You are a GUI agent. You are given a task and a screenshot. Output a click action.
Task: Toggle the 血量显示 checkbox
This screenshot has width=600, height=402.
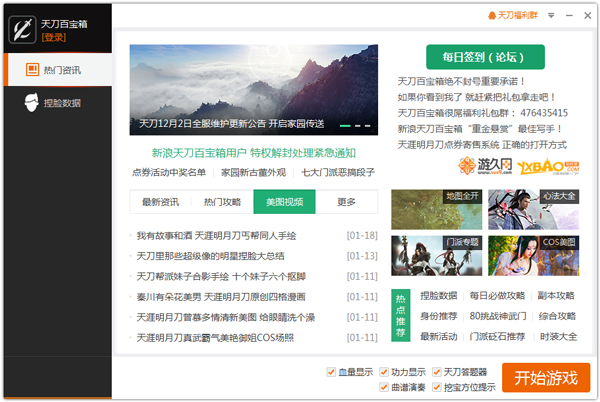[331, 372]
